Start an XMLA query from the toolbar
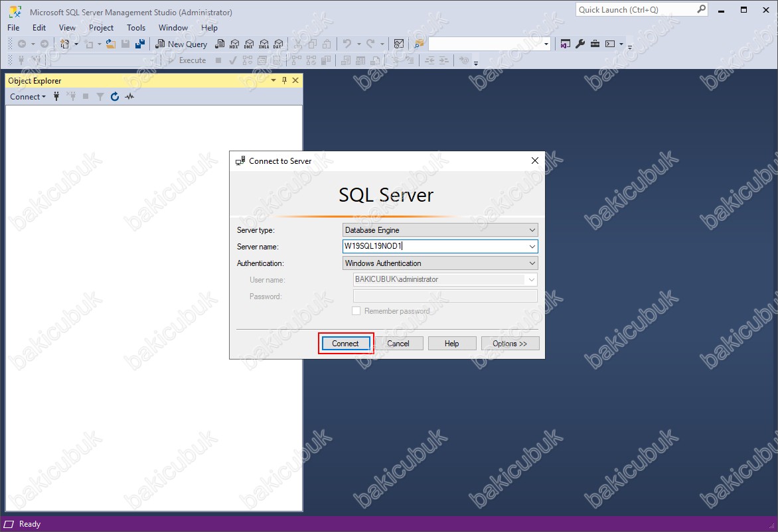This screenshot has height=532, width=778. (264, 44)
